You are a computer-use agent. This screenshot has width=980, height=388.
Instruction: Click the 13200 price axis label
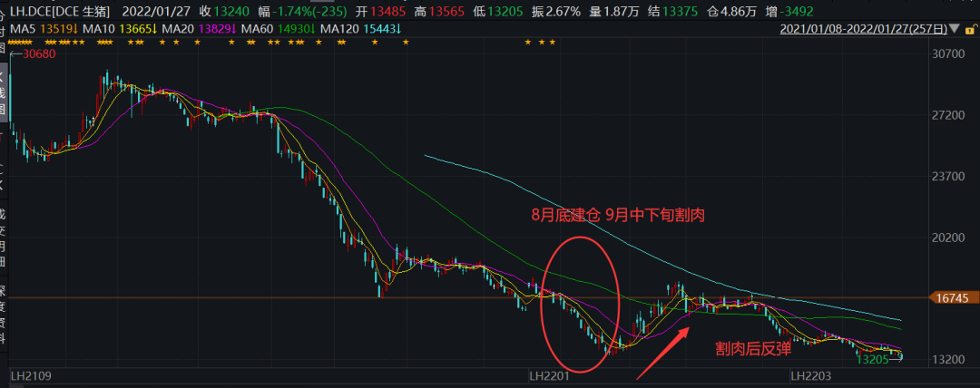[x=949, y=360]
